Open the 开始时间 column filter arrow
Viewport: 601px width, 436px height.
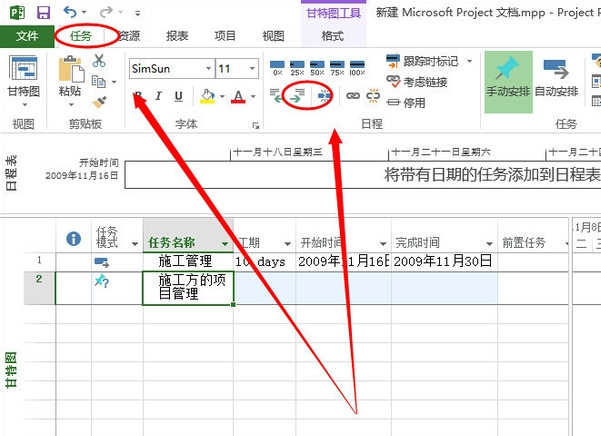[x=383, y=244]
